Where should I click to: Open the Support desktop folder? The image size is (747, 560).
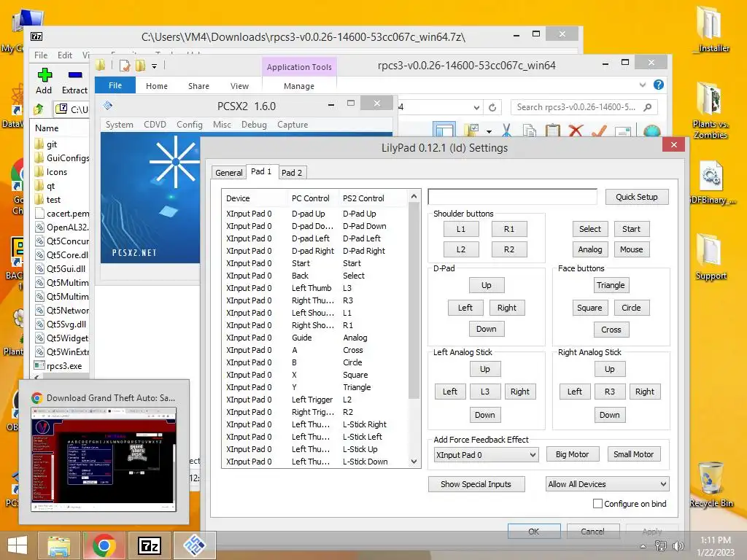click(x=711, y=257)
